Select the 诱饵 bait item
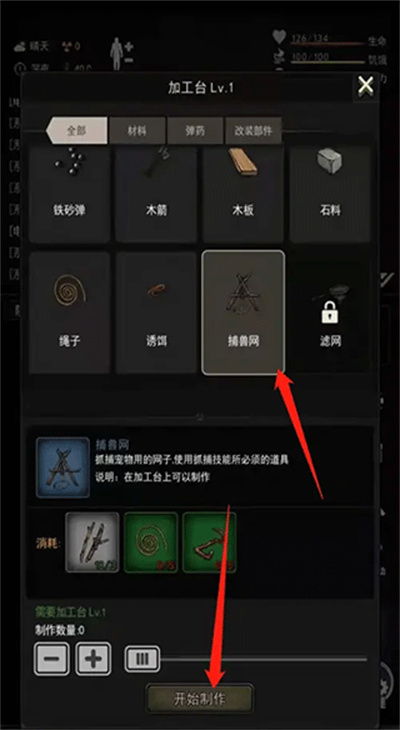The image size is (400, 730). [x=156, y=312]
